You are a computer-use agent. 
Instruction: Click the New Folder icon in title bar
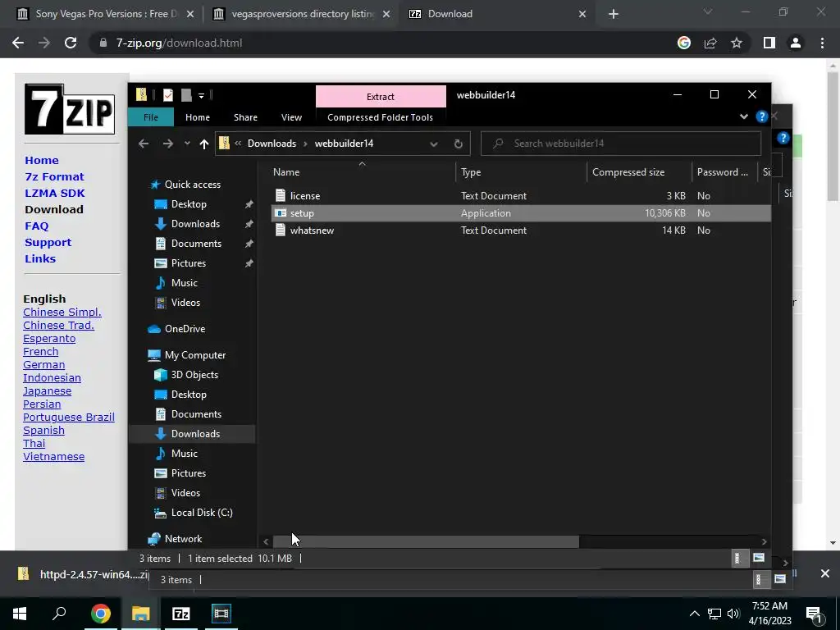tap(186, 95)
